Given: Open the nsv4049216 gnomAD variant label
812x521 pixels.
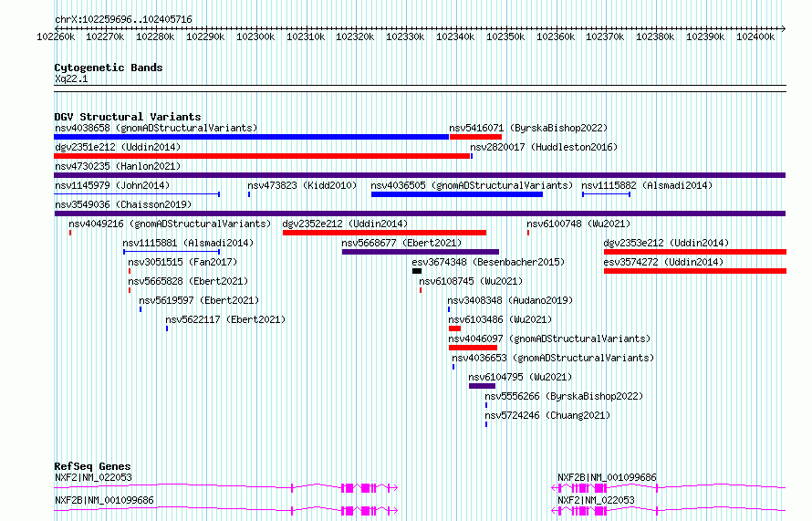Looking at the screenshot, I should pyautogui.click(x=170, y=224).
